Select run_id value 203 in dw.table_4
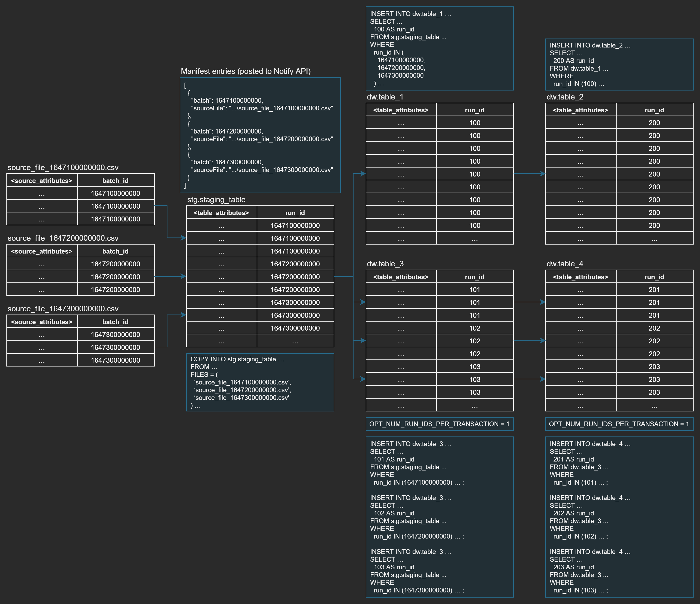The image size is (700, 604). point(654,379)
